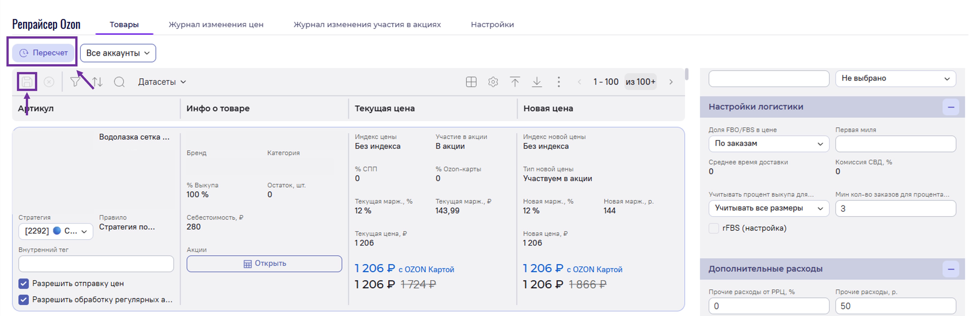
Task: Open the 'Настройки' tab
Action: pyautogui.click(x=492, y=24)
